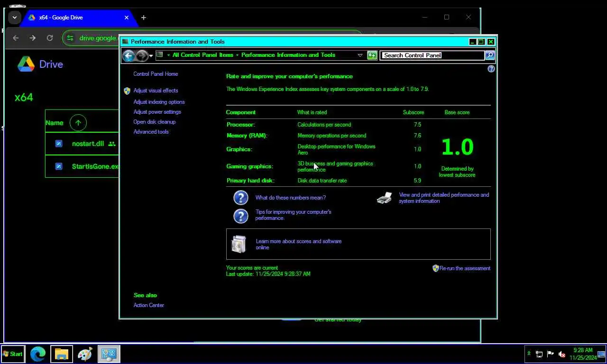Image resolution: width=607 pixels, height=364 pixels.
Task: Open Action Center under See also
Action: [x=148, y=305]
